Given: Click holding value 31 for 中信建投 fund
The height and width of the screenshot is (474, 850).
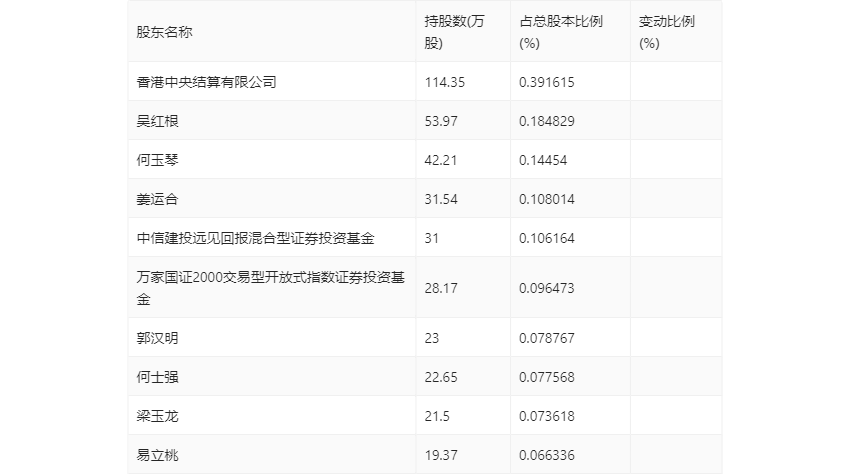Looking at the screenshot, I should [432, 238].
